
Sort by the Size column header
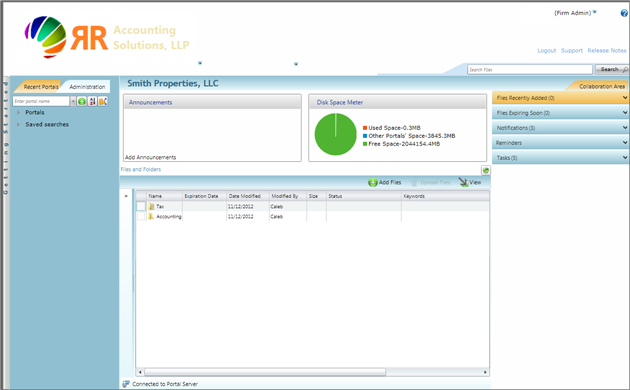point(316,196)
